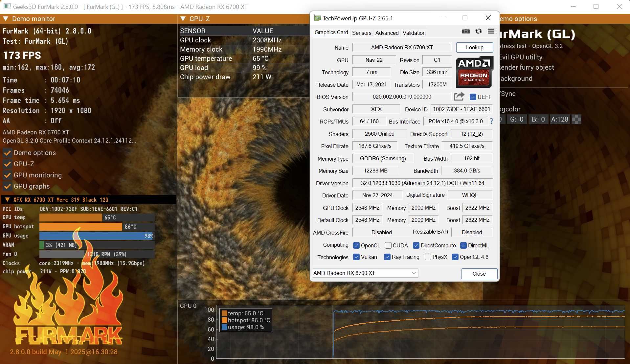The image size is (630, 364).
Task: Click the Device ID field
Action: [461, 109]
